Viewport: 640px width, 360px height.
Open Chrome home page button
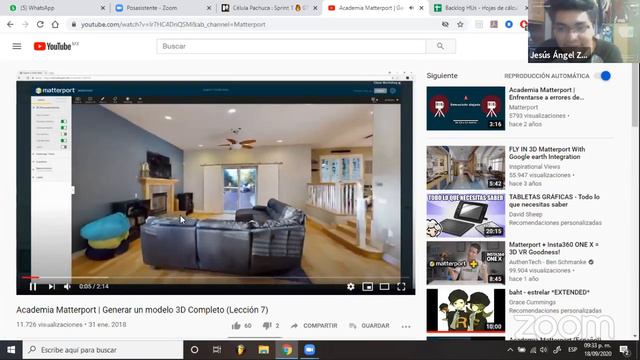(55, 24)
